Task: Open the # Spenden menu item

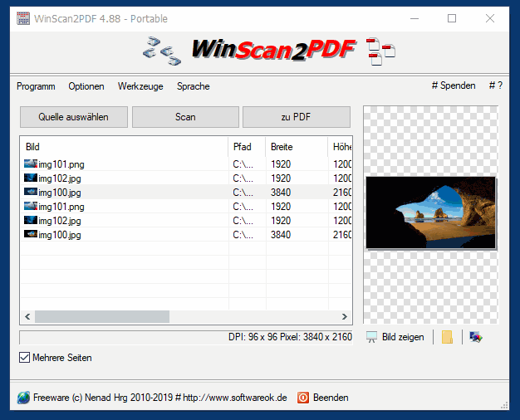Action: [454, 85]
